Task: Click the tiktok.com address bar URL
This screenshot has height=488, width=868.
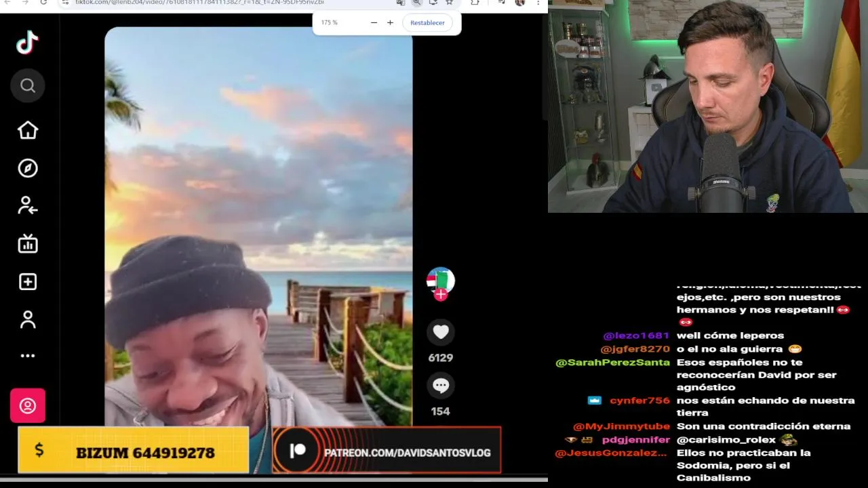Action: coord(200,3)
